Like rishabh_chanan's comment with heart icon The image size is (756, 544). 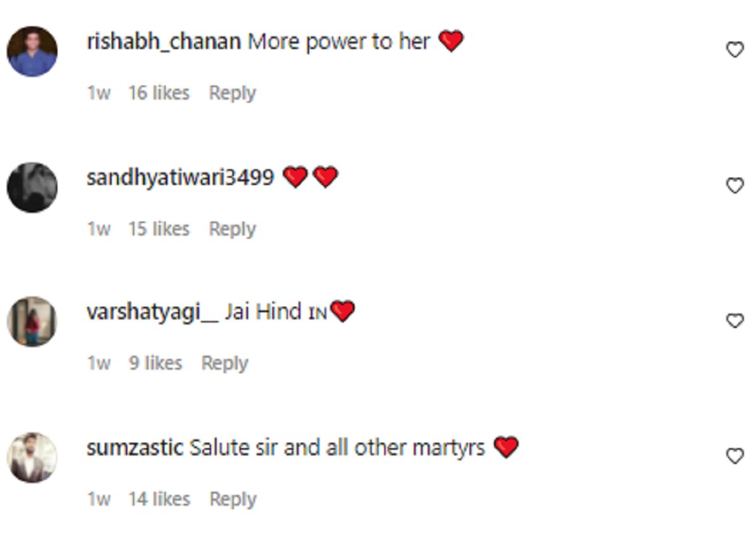click(x=735, y=50)
